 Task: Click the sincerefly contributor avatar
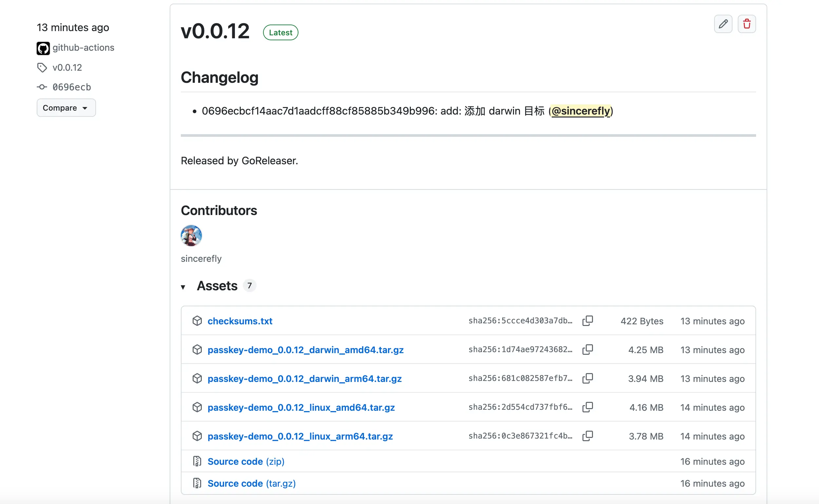click(x=191, y=236)
